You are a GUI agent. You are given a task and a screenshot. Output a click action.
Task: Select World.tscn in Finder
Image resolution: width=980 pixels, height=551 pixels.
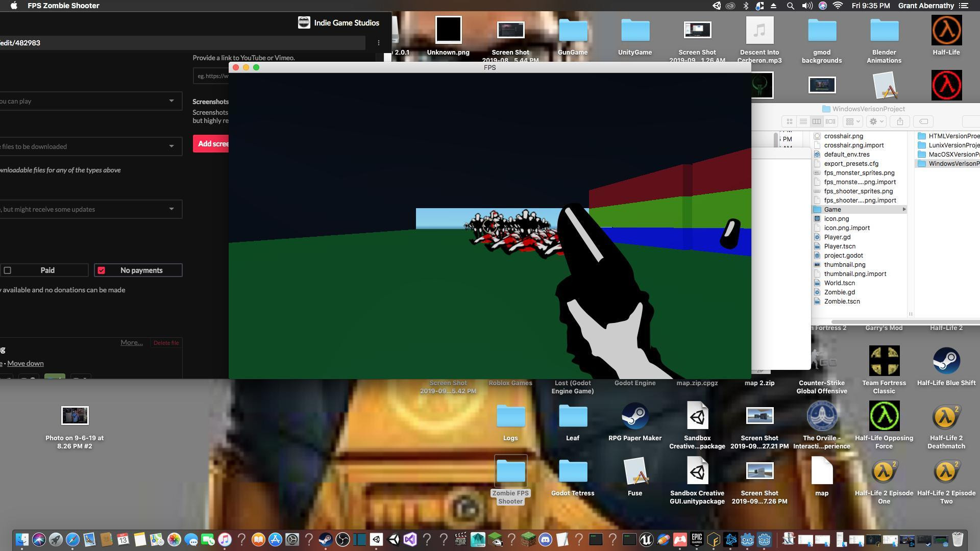pos(839,283)
